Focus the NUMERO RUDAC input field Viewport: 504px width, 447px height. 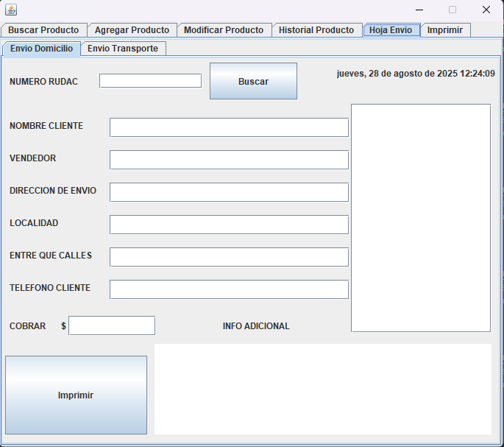tap(150, 81)
